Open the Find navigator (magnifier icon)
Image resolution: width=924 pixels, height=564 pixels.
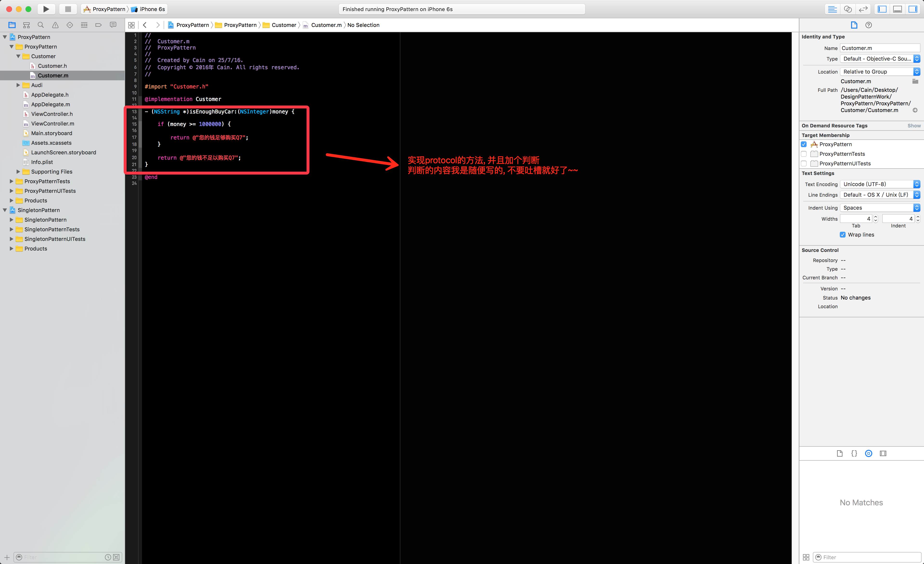(40, 25)
